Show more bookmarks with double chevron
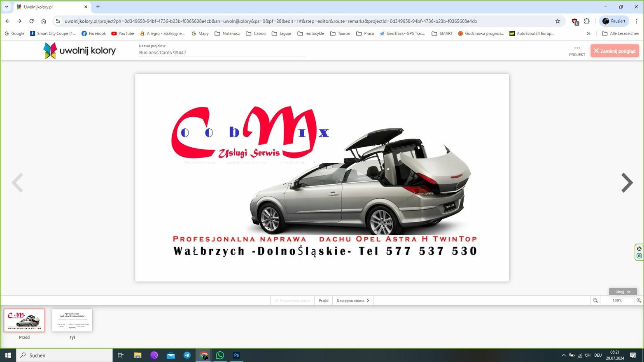Image resolution: width=644 pixels, height=362 pixels. [588, 33]
